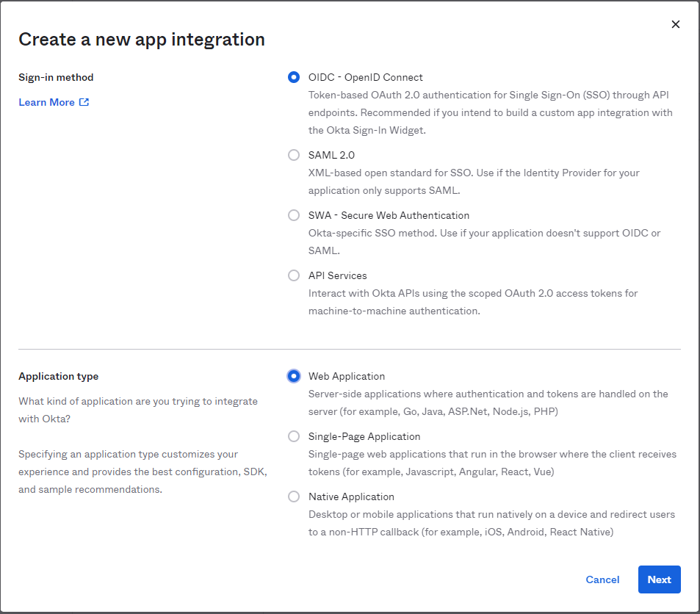The width and height of the screenshot is (700, 614).
Task: Click the description starting 'Server-side applications where'
Action: click(x=488, y=402)
